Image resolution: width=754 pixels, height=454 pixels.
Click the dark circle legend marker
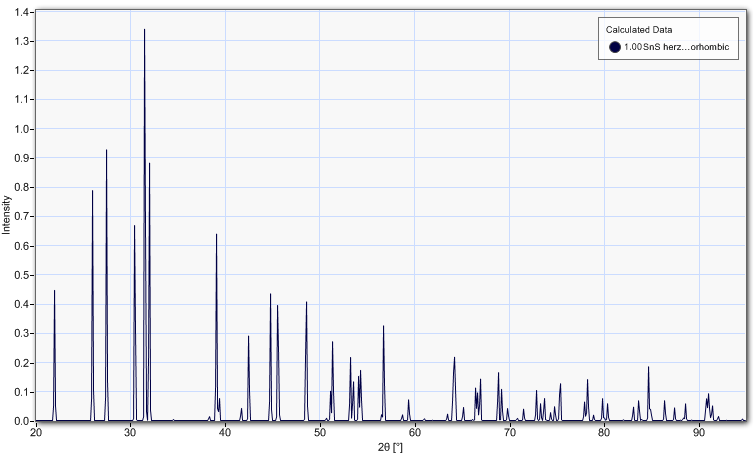tap(615, 47)
